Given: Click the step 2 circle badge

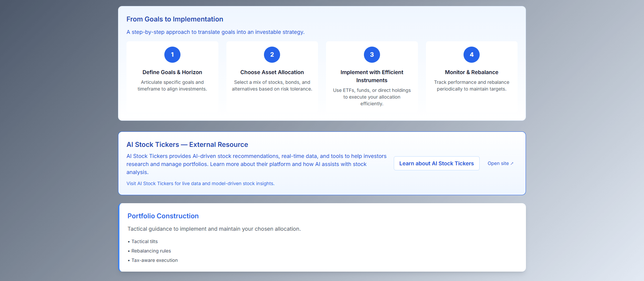Looking at the screenshot, I should coord(272,55).
